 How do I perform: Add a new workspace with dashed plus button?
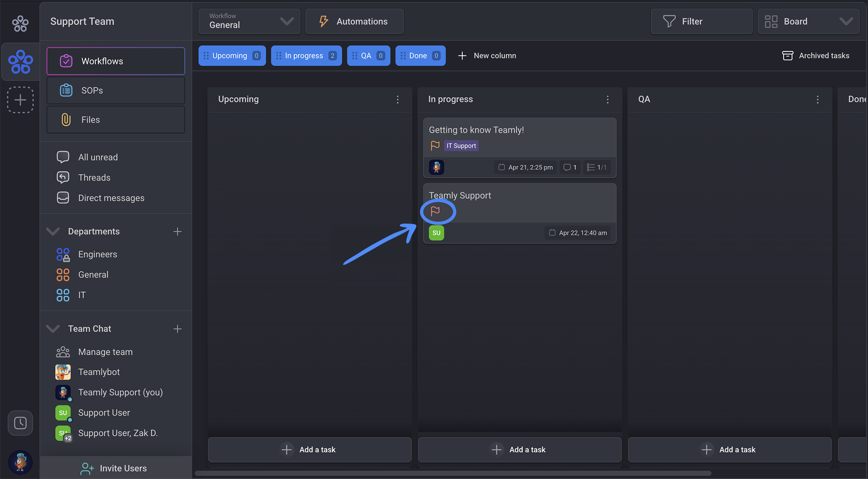(20, 100)
